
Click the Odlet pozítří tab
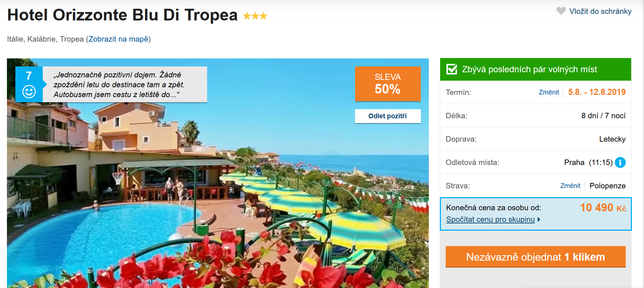[x=388, y=116]
